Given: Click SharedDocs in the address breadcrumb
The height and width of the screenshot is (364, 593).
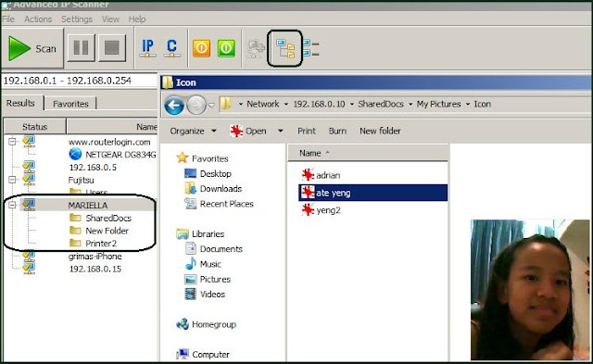Looking at the screenshot, I should (x=381, y=104).
